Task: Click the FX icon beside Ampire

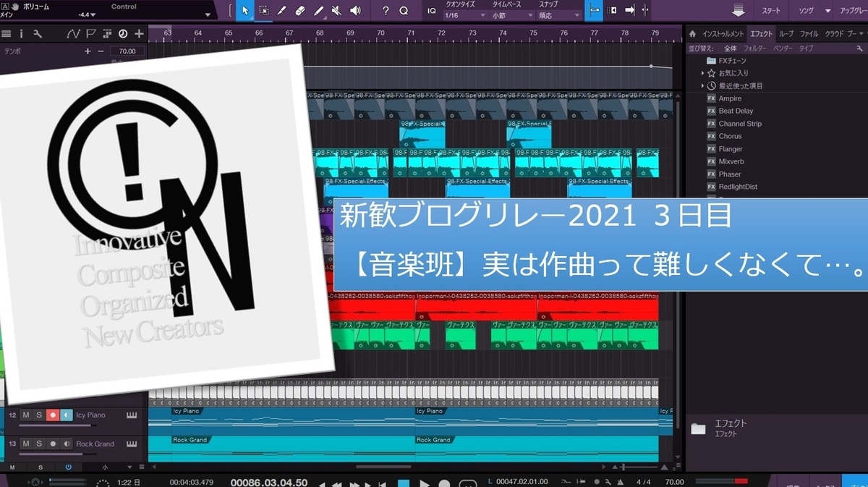Action: tap(711, 98)
